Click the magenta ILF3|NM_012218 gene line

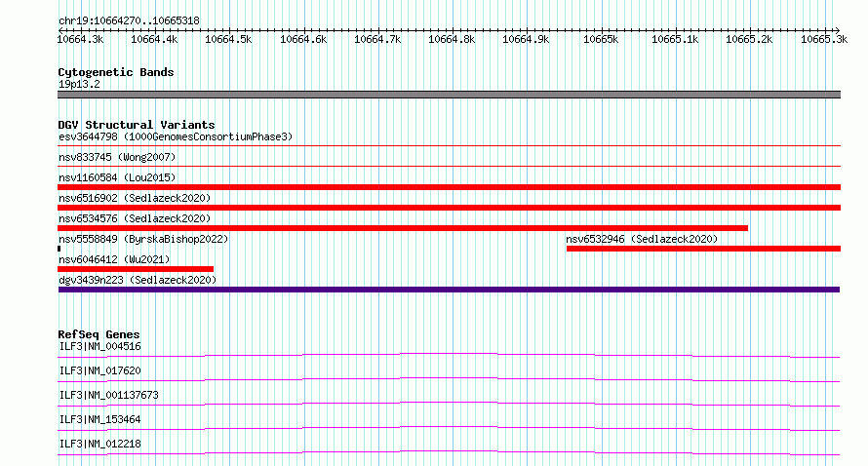[449, 452]
